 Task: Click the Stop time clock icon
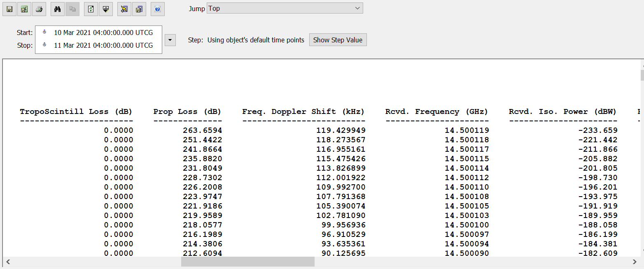point(44,45)
